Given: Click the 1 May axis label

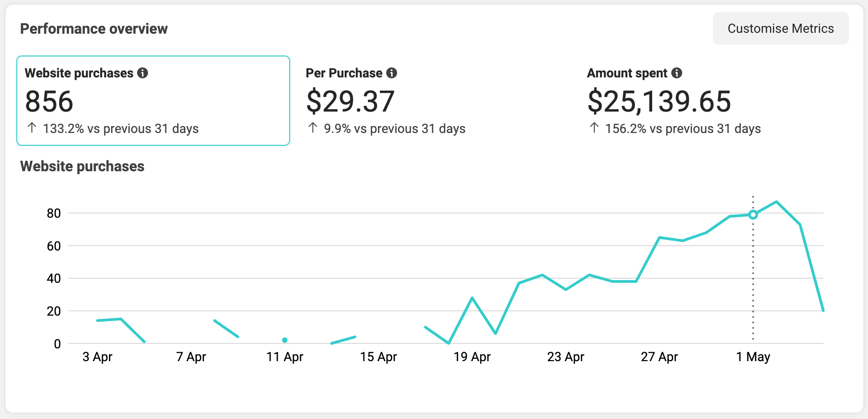Looking at the screenshot, I should coord(753,357).
